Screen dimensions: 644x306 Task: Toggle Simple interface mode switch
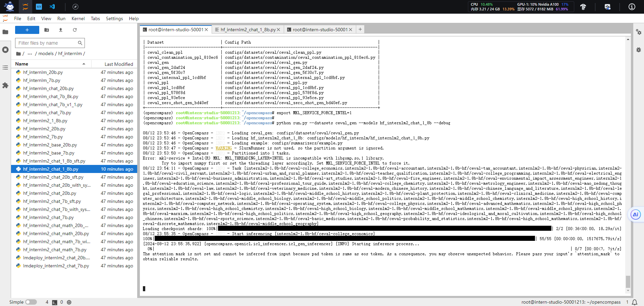pyautogui.click(x=31, y=302)
